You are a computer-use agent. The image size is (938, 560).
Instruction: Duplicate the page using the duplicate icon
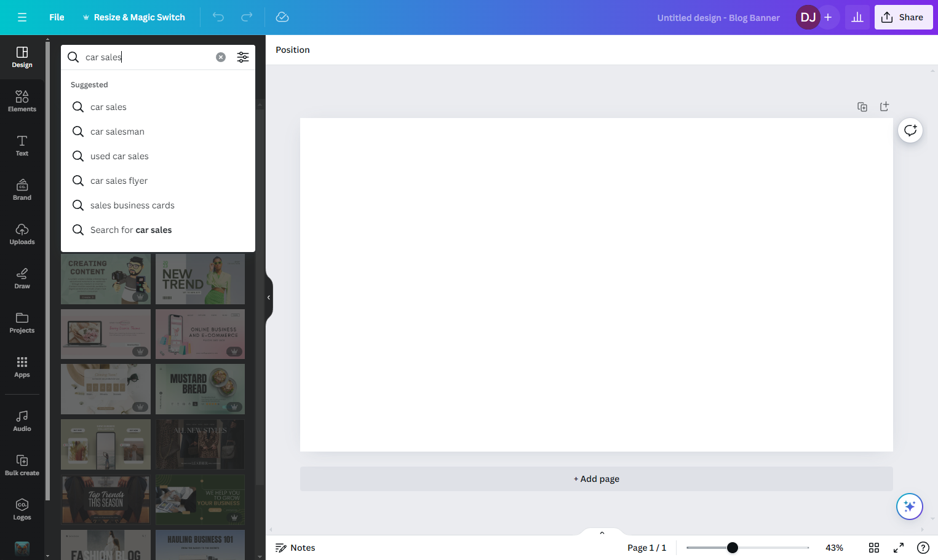coord(862,107)
